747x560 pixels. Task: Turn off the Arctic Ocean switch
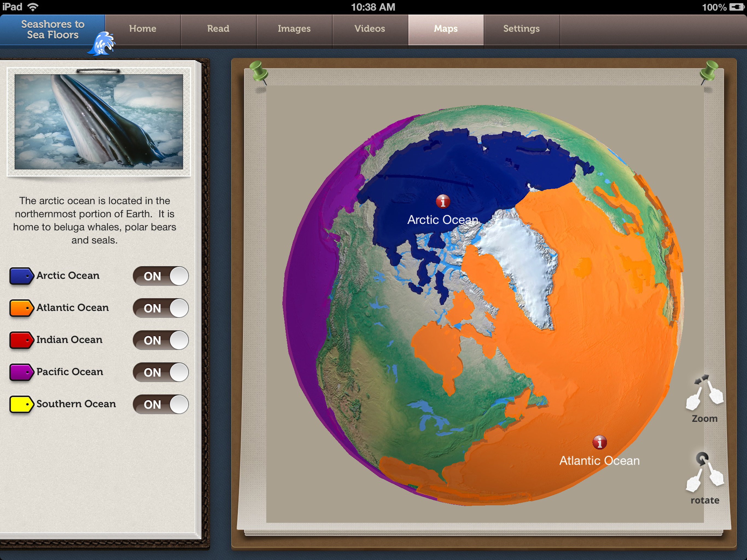(161, 276)
